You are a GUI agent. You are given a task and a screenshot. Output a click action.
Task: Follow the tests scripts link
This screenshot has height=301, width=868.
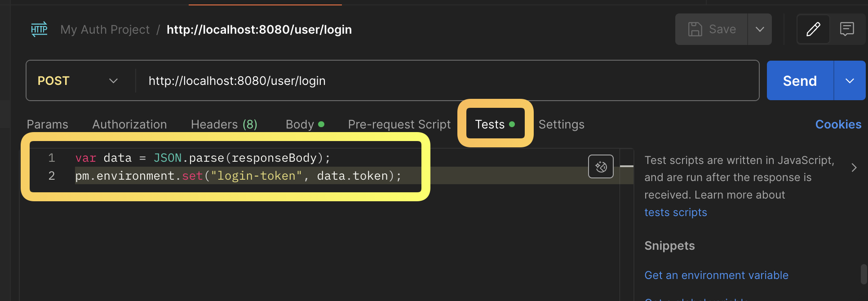point(675,212)
